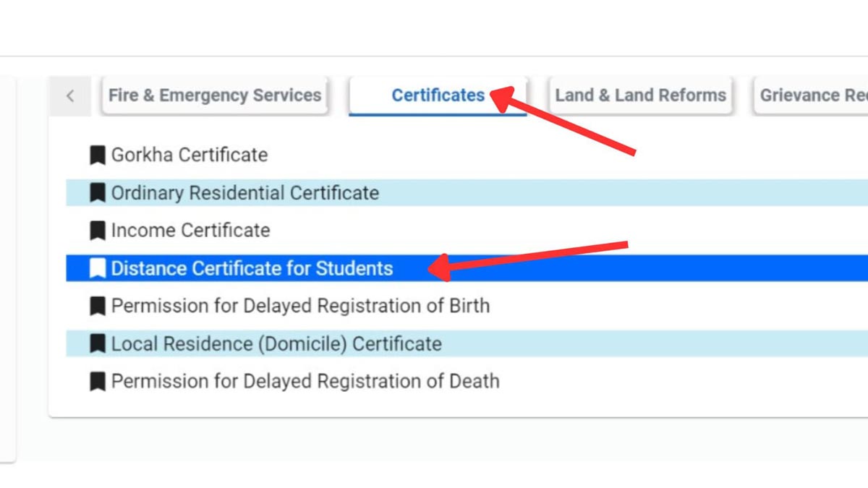Image resolution: width=868 pixels, height=488 pixels.
Task: Open the Grievance Redressal tab
Action: 810,95
